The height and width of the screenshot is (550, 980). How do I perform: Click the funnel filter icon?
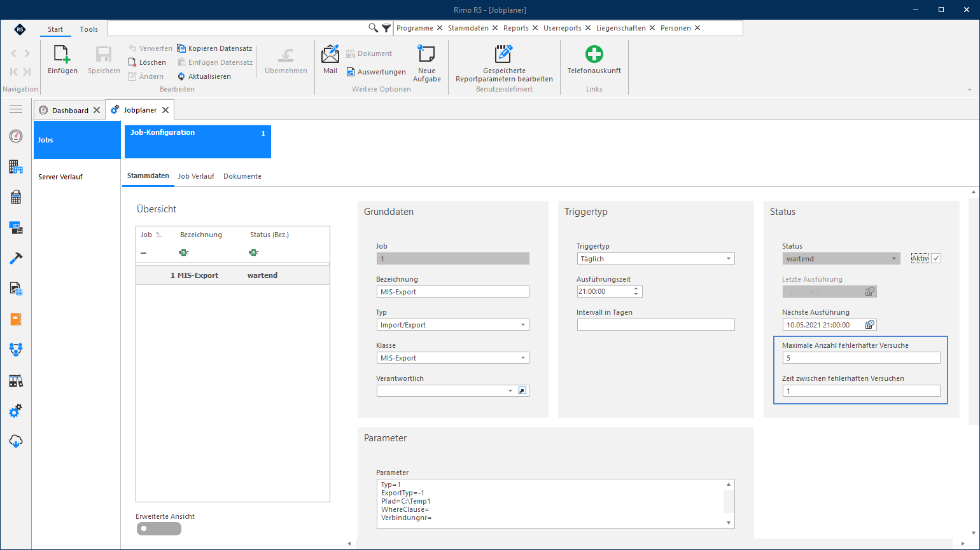[386, 28]
